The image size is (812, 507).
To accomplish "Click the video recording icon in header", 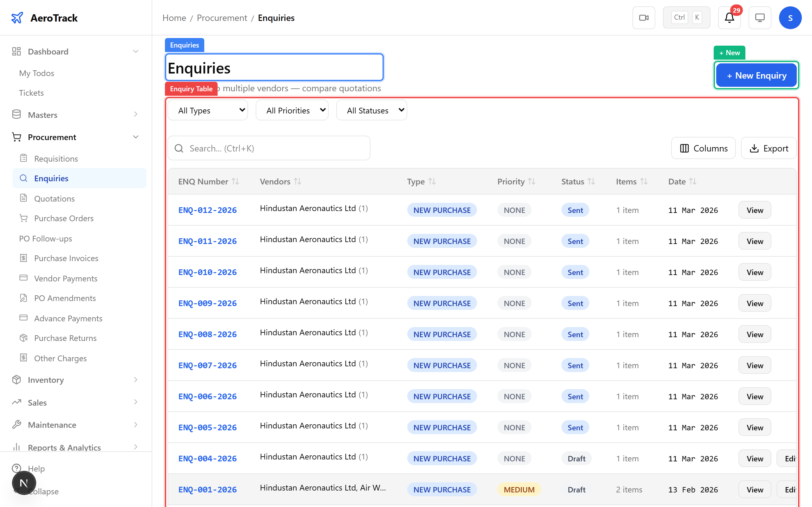I will [x=644, y=17].
